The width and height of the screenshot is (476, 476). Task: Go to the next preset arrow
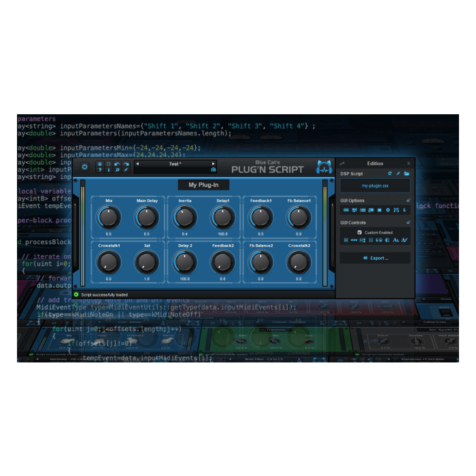pyautogui.click(x=213, y=164)
